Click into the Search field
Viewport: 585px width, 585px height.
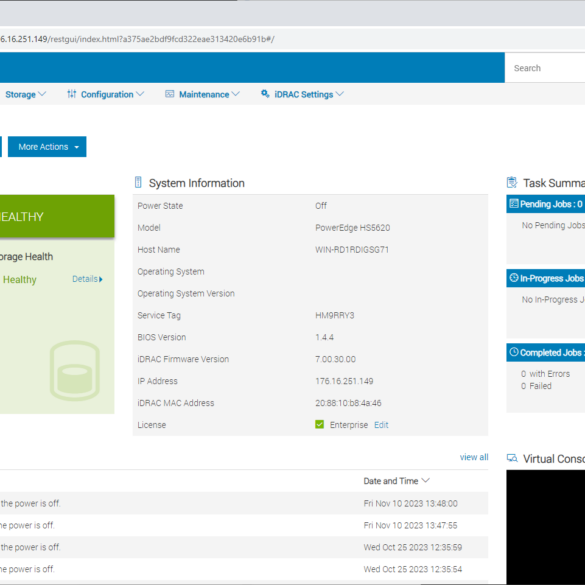[545, 68]
